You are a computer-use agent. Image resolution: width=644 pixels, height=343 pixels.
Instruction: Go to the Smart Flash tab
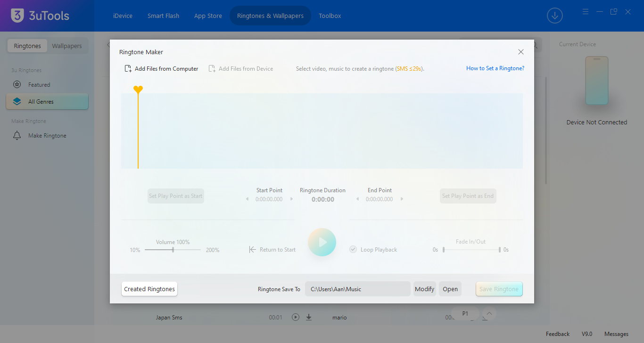[163, 16]
